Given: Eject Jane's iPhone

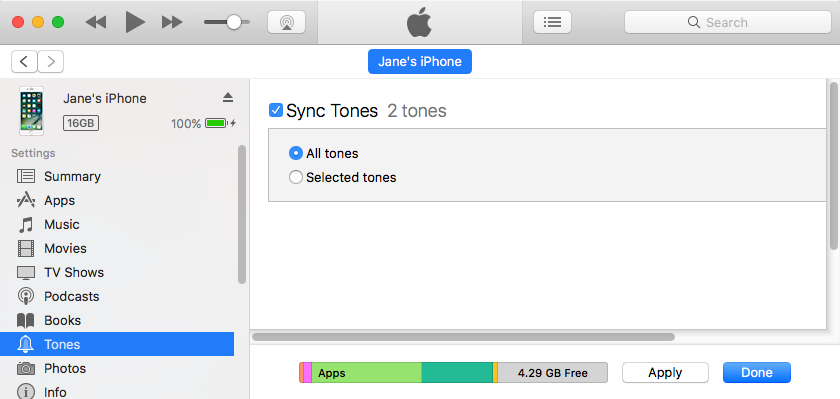Looking at the screenshot, I should pyautogui.click(x=228, y=97).
